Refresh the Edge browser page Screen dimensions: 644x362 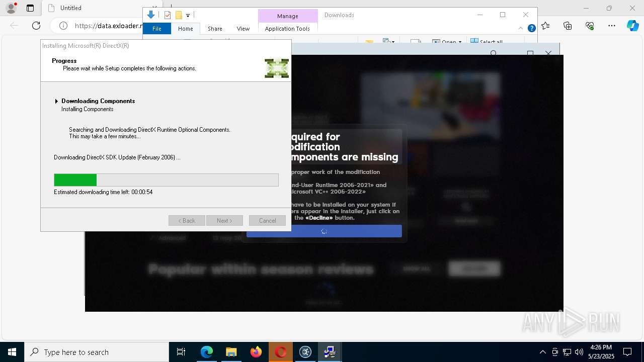tap(36, 26)
